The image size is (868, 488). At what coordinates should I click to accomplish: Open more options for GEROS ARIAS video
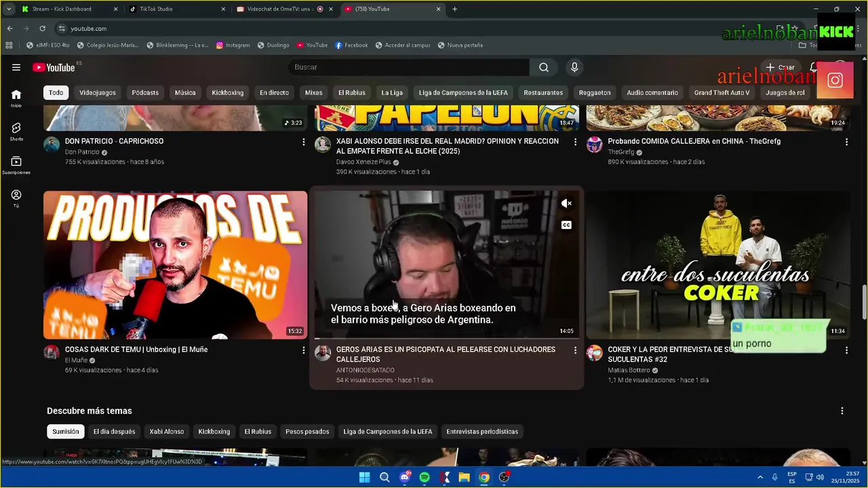pyautogui.click(x=575, y=350)
